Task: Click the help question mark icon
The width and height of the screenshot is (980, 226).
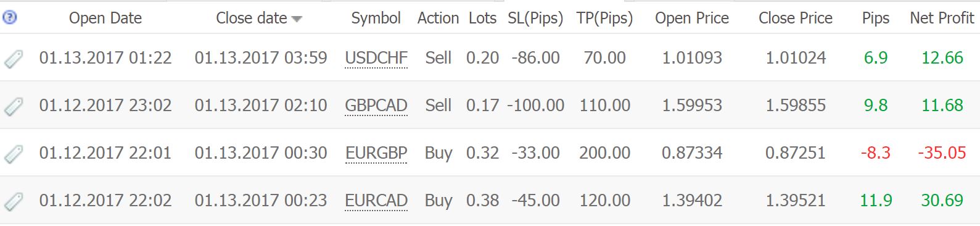Action: 9,18
